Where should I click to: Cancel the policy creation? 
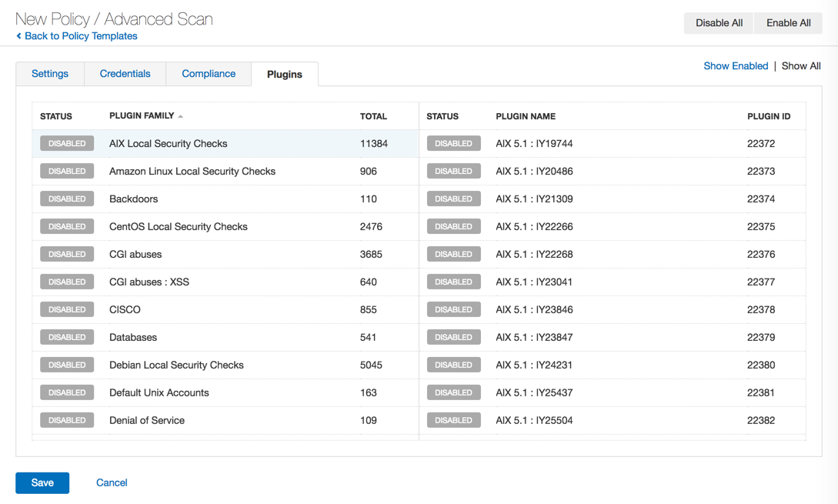pos(112,482)
